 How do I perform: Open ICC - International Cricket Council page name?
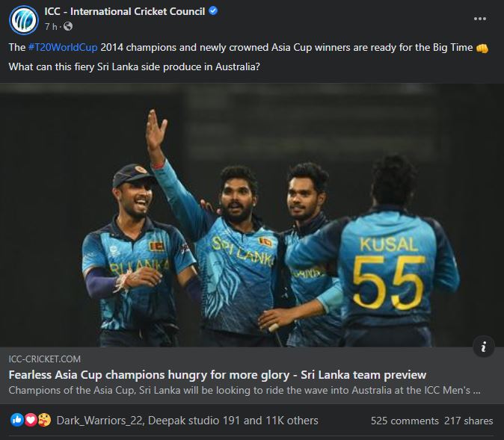(125, 11)
